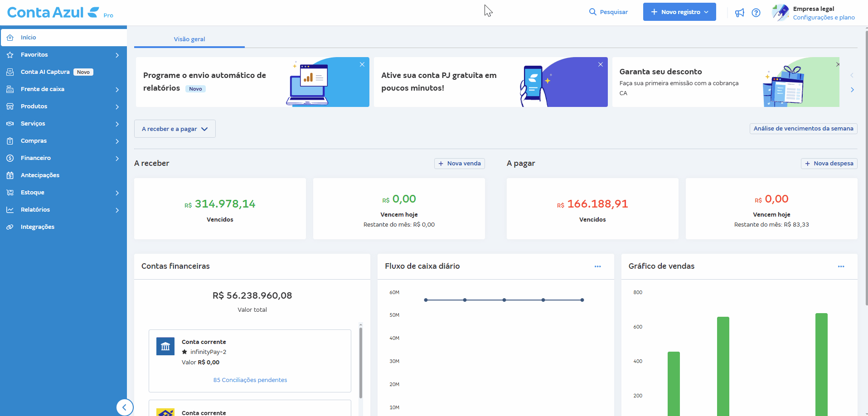Select the Favoritos star icon
The width and height of the screenshot is (868, 416).
pos(10,54)
